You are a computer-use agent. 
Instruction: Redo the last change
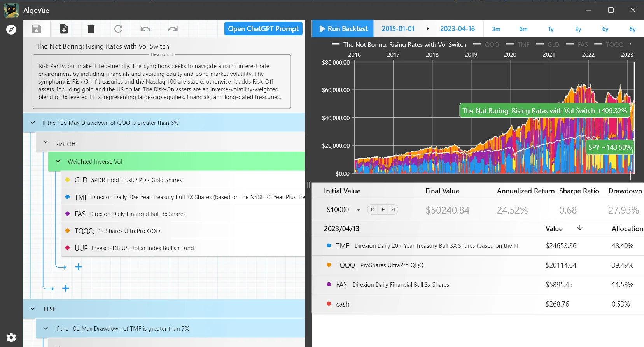pyautogui.click(x=173, y=29)
